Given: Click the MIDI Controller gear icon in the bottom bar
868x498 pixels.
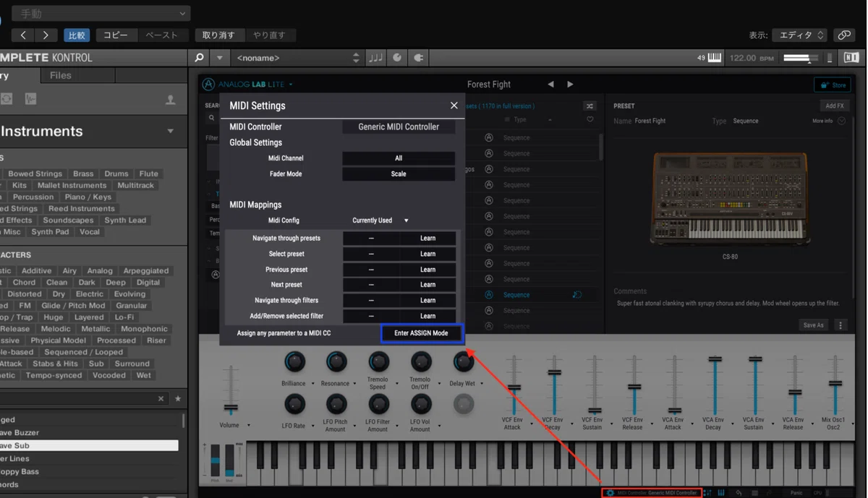Looking at the screenshot, I should 610,493.
